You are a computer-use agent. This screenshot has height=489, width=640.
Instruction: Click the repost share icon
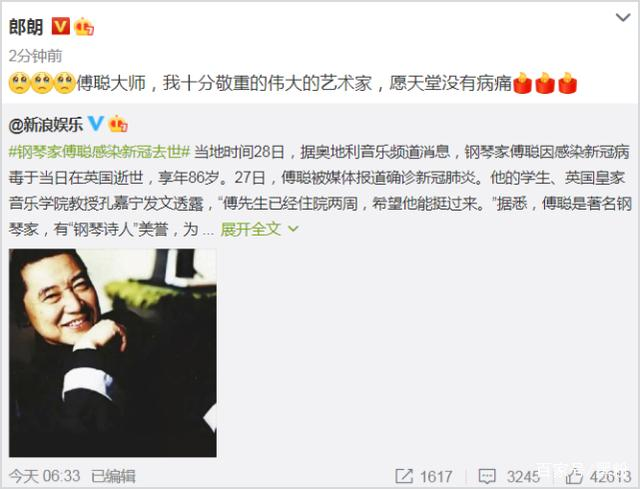pos(404,476)
